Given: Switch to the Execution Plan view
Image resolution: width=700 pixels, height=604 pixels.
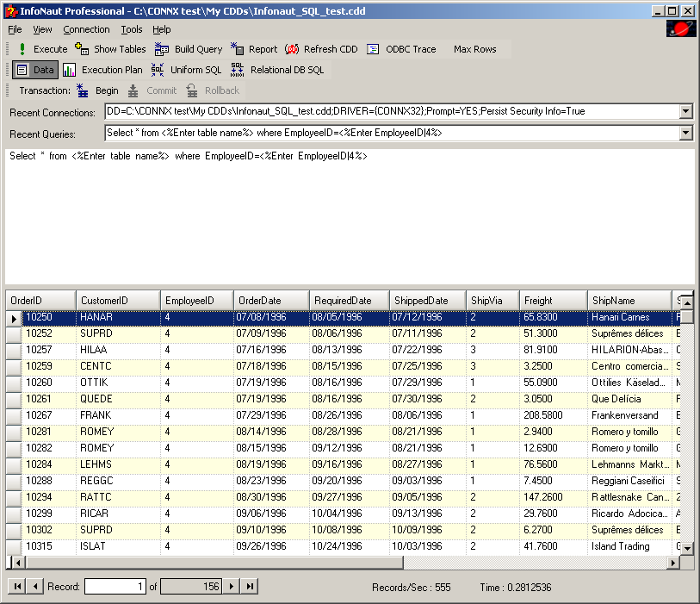Looking at the screenshot, I should (x=102, y=70).
